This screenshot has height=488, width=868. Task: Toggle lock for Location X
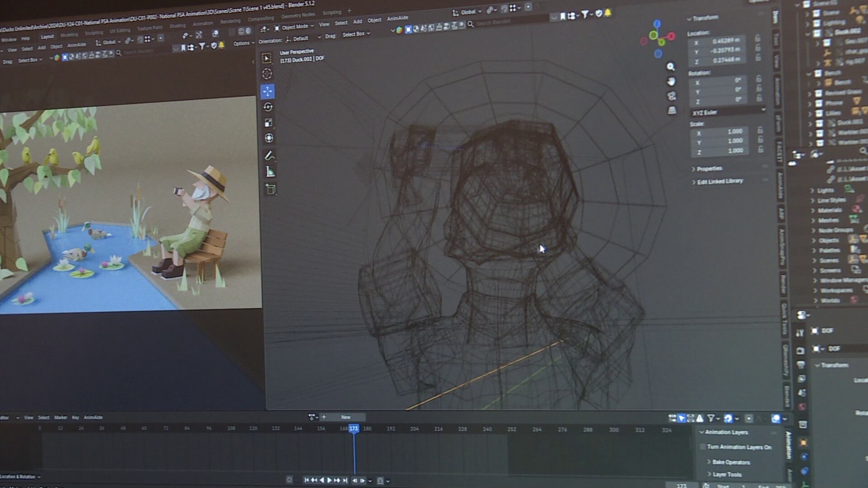coord(758,38)
